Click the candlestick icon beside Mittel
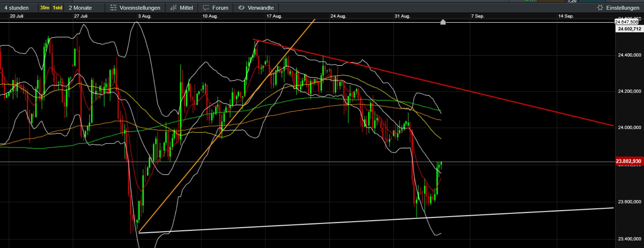The width and height of the screenshot is (644, 248). [x=173, y=8]
